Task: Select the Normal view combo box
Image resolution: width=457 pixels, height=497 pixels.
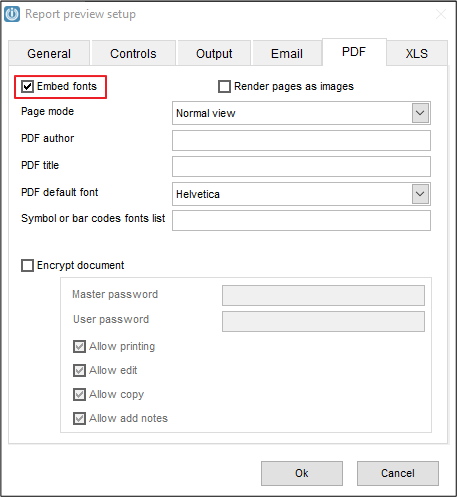Action: (x=301, y=113)
